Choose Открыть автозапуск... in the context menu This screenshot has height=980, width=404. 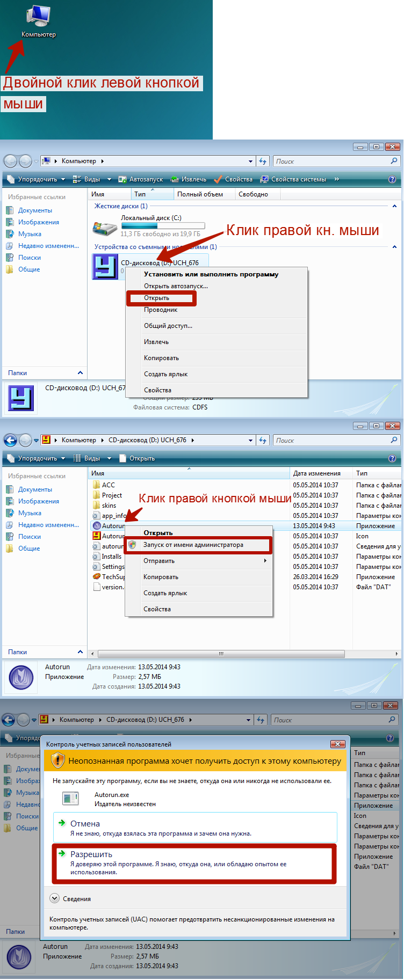176,286
